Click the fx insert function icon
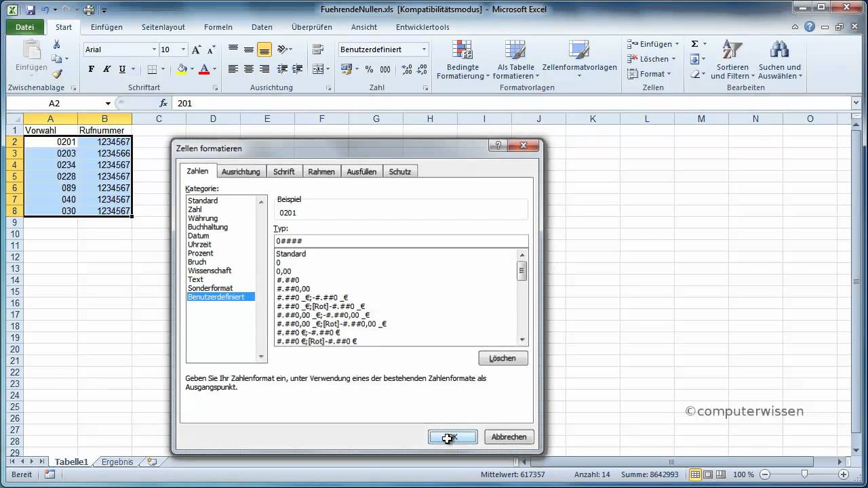 (163, 103)
